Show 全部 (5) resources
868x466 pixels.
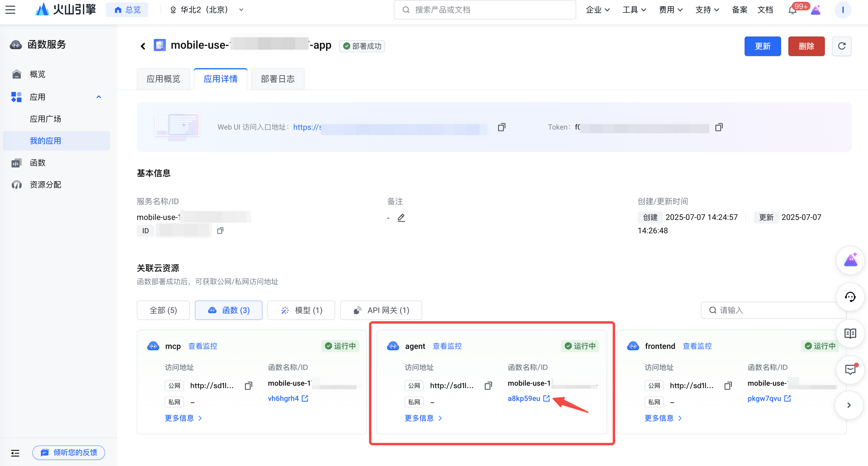click(163, 310)
